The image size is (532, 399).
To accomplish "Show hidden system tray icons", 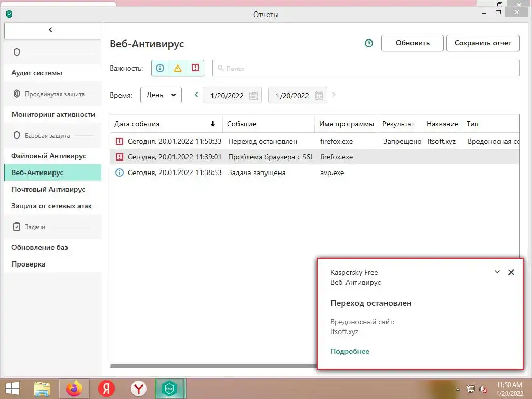I will click(x=458, y=389).
